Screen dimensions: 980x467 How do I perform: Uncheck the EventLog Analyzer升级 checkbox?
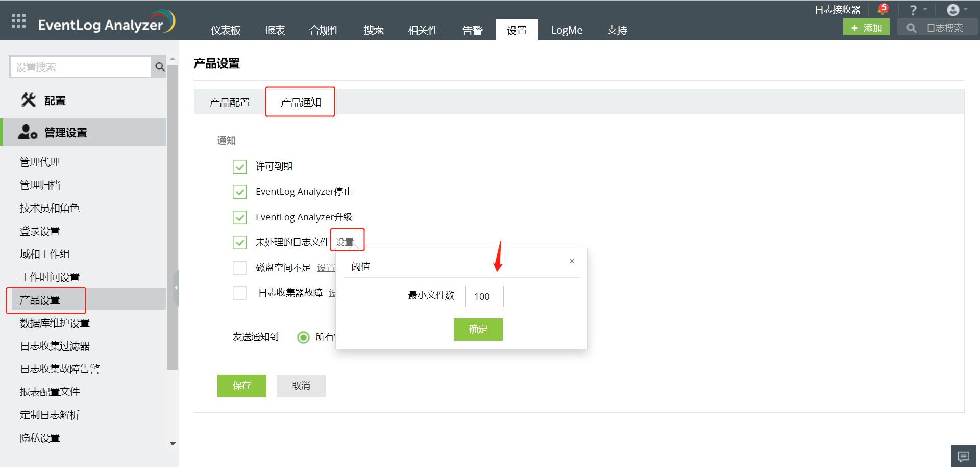coord(239,217)
